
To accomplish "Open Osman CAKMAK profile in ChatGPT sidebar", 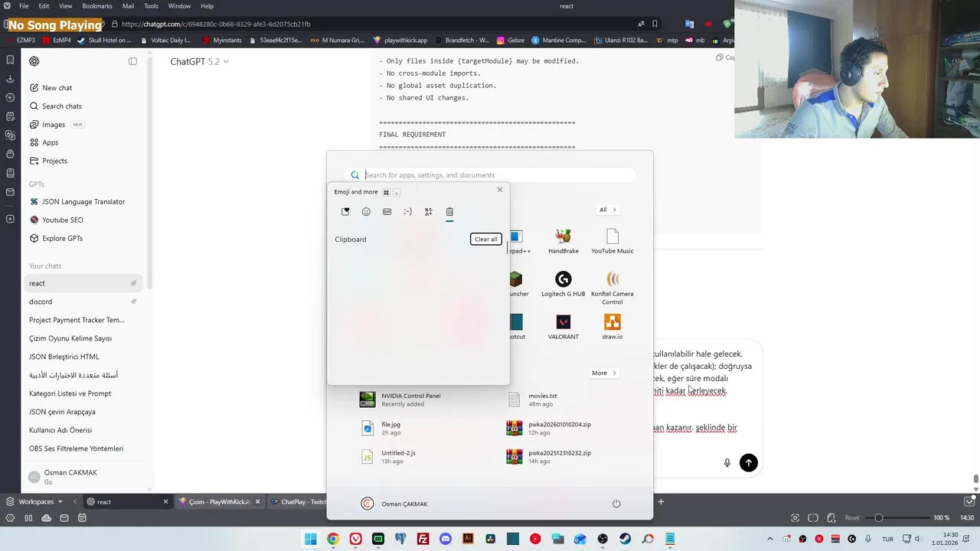I will (84, 477).
